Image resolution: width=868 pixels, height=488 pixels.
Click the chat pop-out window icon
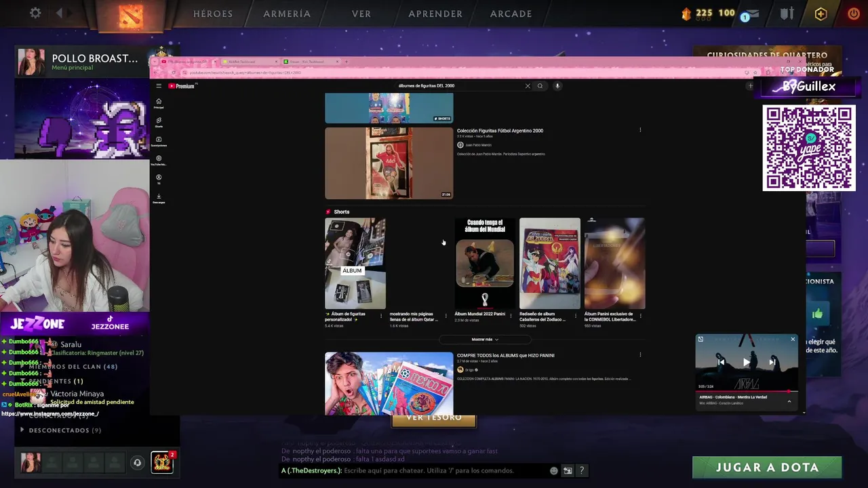click(568, 470)
